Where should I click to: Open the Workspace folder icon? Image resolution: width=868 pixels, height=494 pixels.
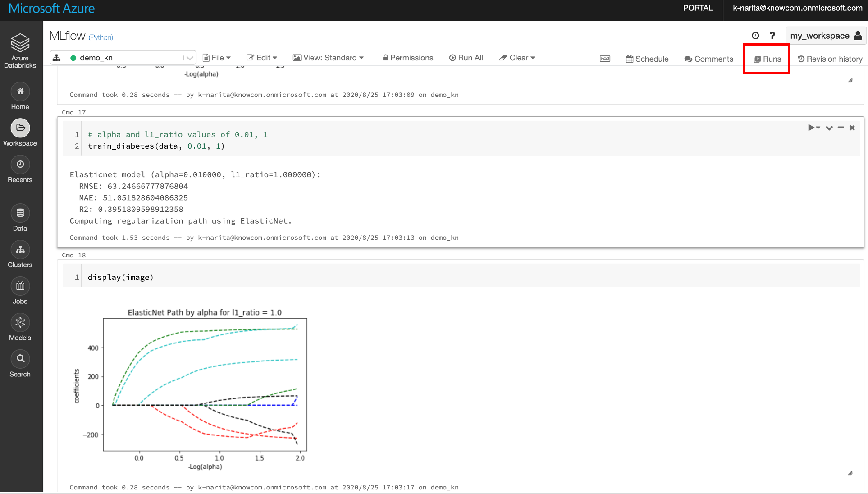(20, 128)
